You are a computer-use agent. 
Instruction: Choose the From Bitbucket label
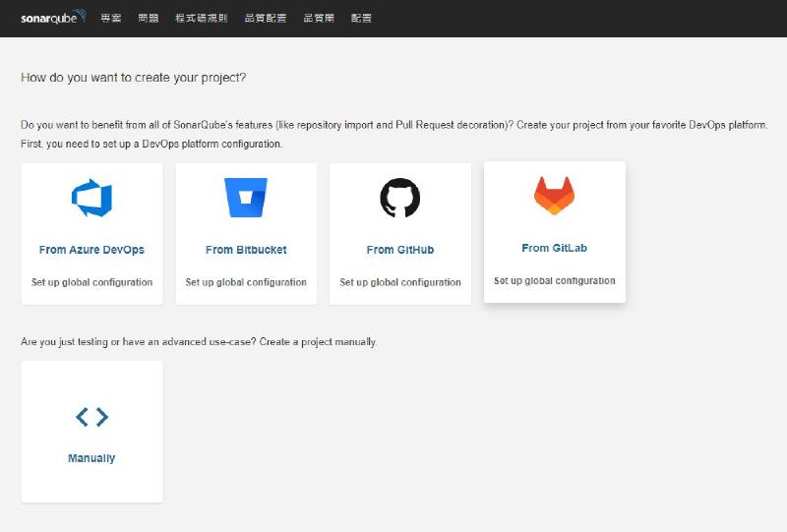[x=246, y=250]
